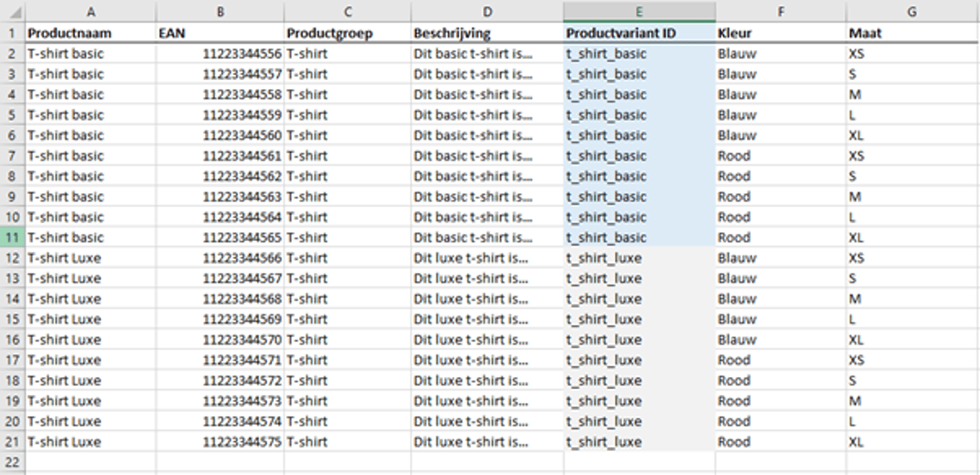Image resolution: width=980 pixels, height=475 pixels.
Task: Select the row 11 header number
Action: tap(12, 237)
